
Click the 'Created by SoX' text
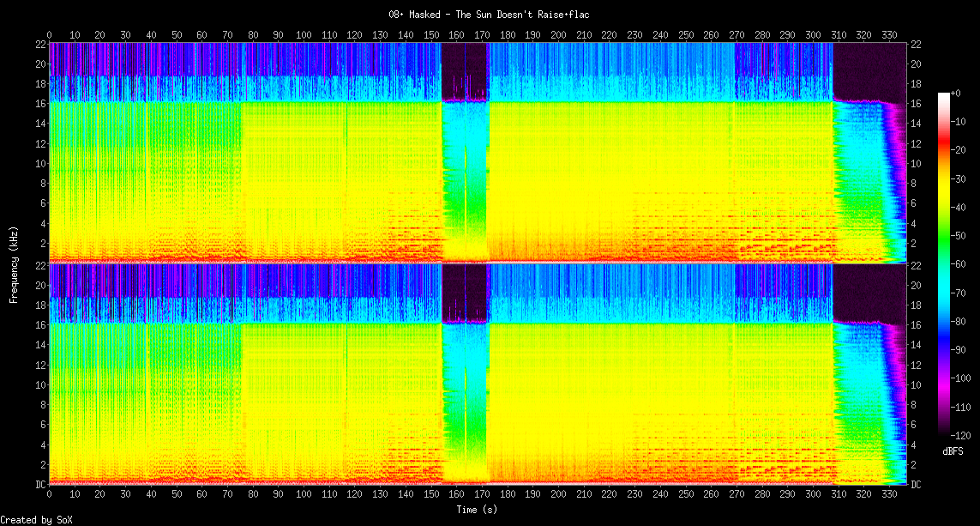pos(35,520)
